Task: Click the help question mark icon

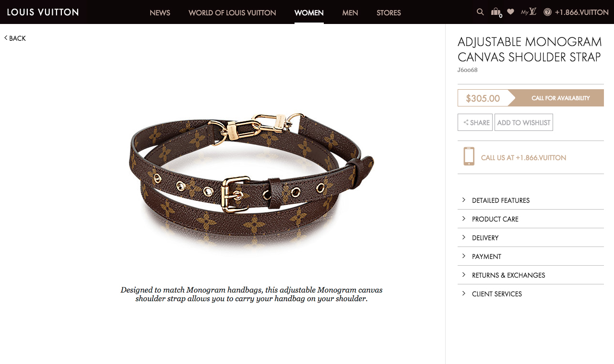Action: pyautogui.click(x=547, y=12)
